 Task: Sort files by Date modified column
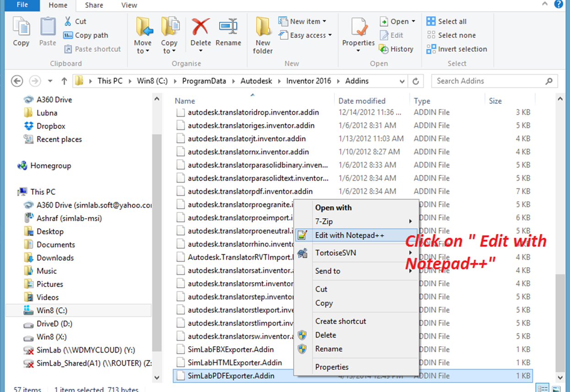click(x=362, y=101)
